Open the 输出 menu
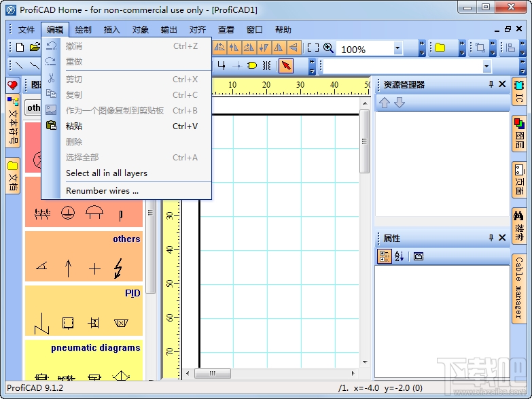This screenshot has width=532, height=399. [x=169, y=30]
